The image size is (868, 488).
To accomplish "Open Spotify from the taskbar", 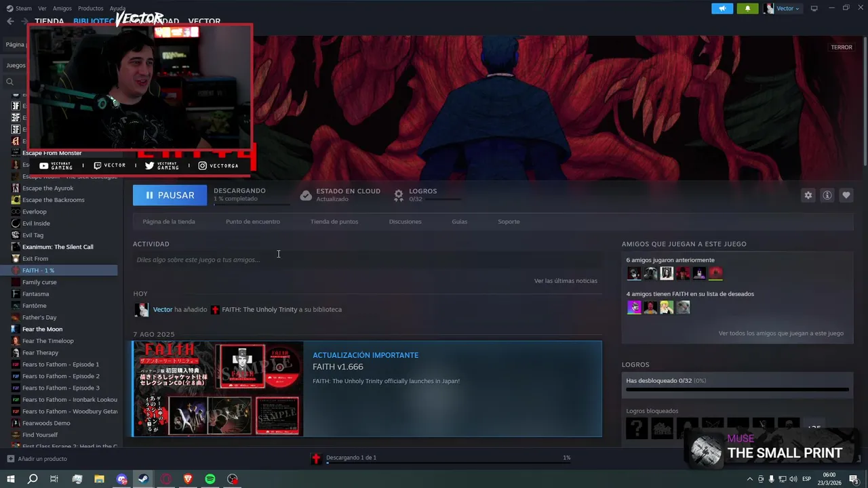I will pos(210,479).
